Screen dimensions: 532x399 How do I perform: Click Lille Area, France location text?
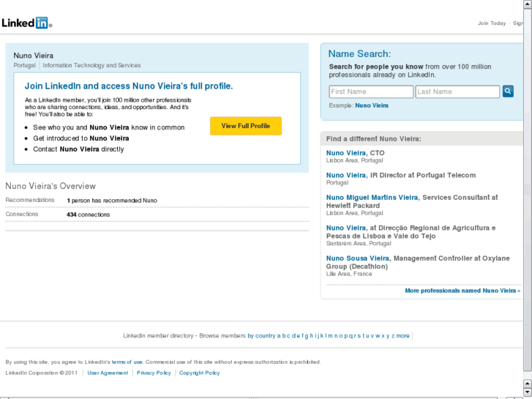(349, 274)
